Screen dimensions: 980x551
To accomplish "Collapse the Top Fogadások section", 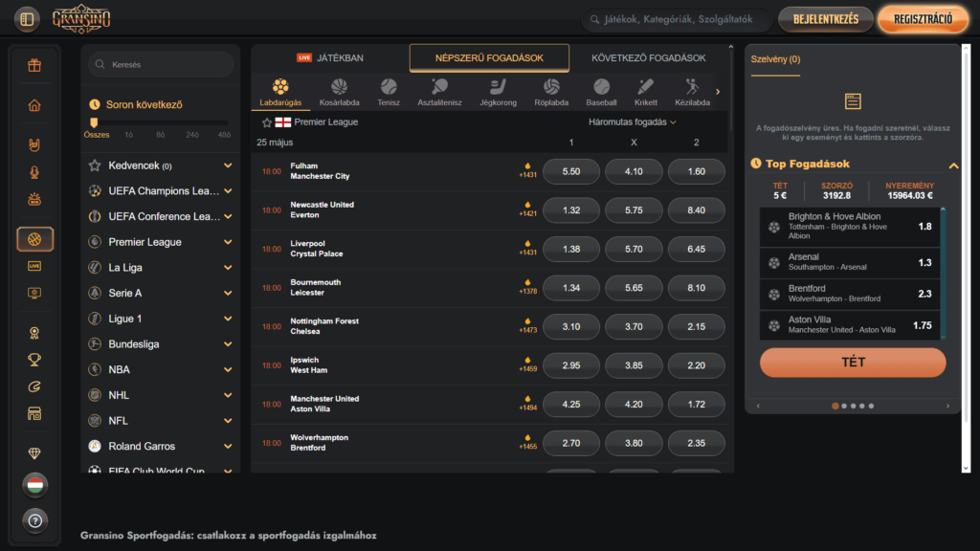I will pyautogui.click(x=953, y=165).
